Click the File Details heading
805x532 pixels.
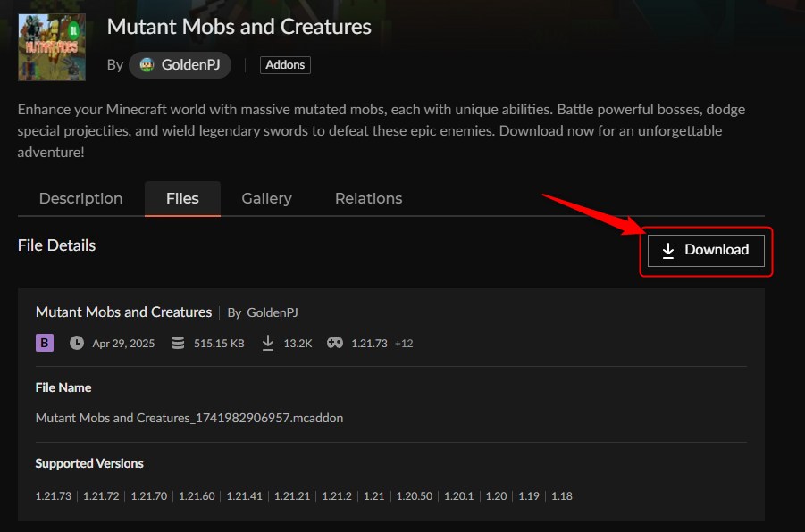(x=56, y=245)
